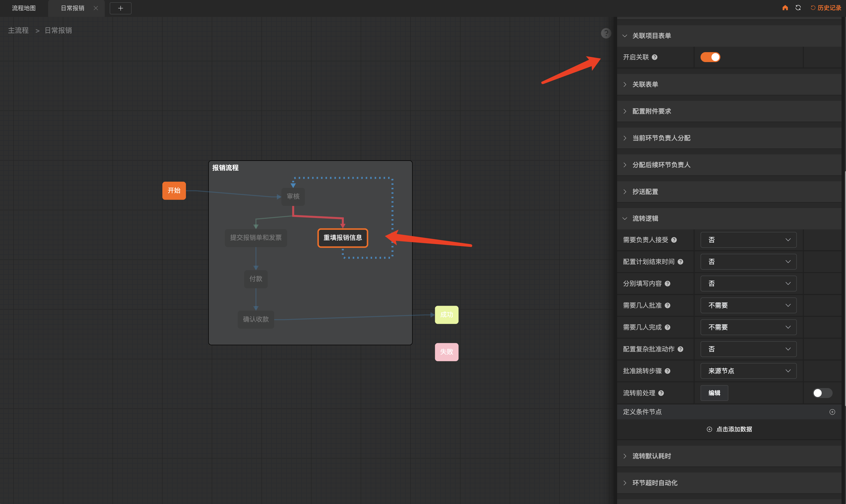This screenshot has height=504, width=846.
Task: Show help for 配置复杂批准动作
Action: tap(680, 349)
